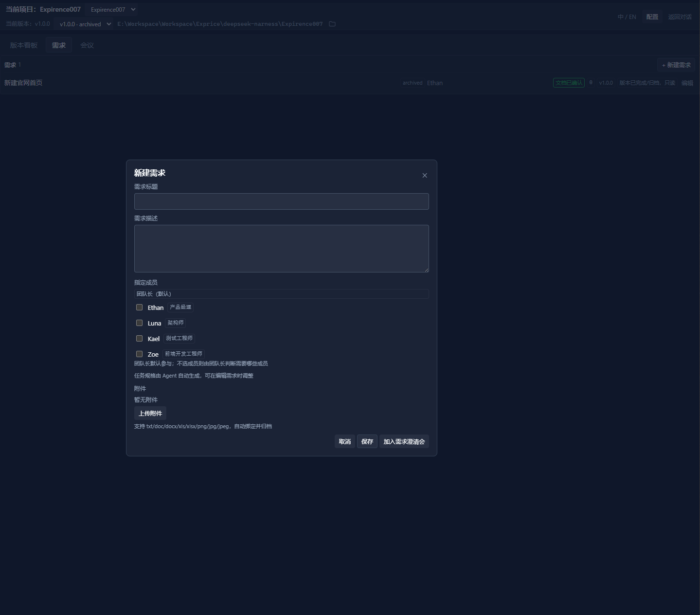Click the 版本已完成/归档，只读 label
The height and width of the screenshot is (615, 700).
point(647,83)
